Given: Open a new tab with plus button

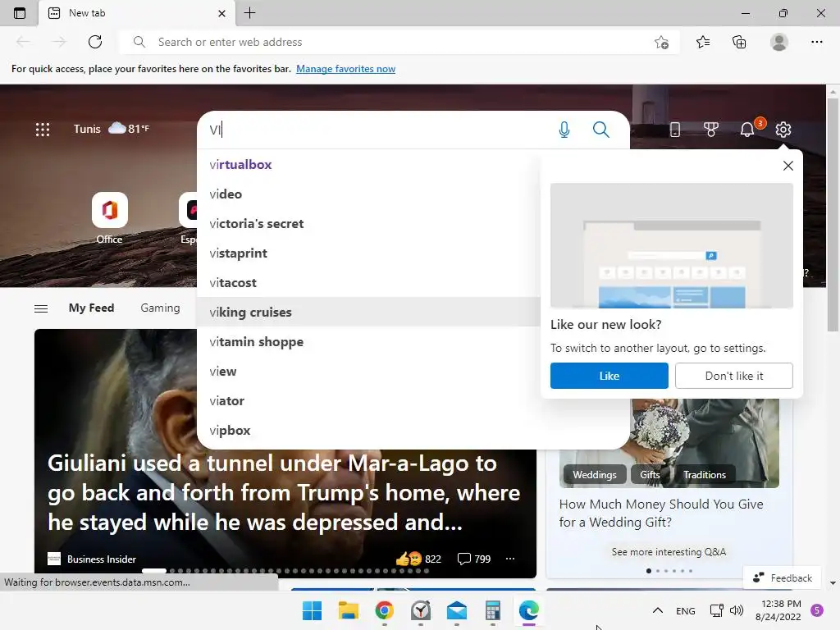Looking at the screenshot, I should click(249, 13).
